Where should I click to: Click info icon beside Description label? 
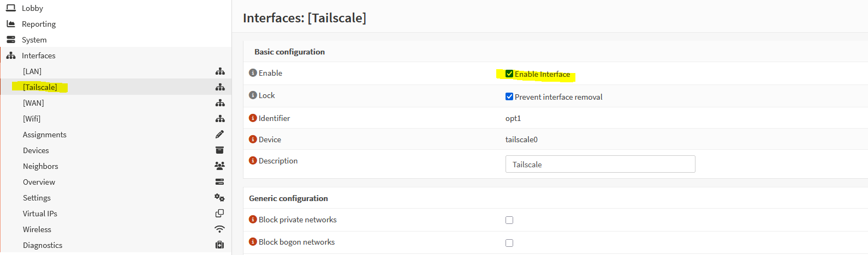(253, 161)
